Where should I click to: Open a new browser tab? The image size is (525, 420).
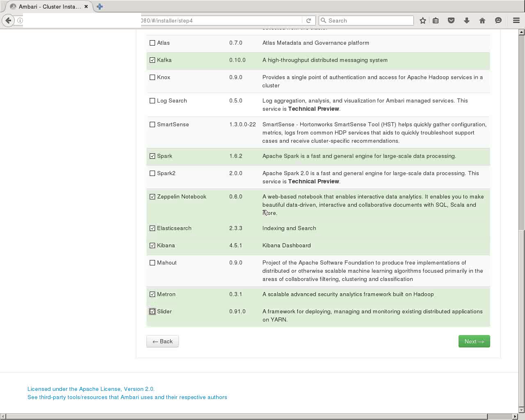point(99,6)
